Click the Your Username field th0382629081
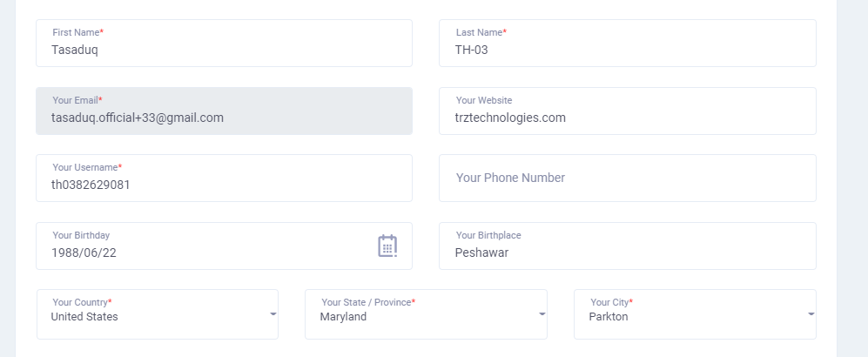 point(225,178)
